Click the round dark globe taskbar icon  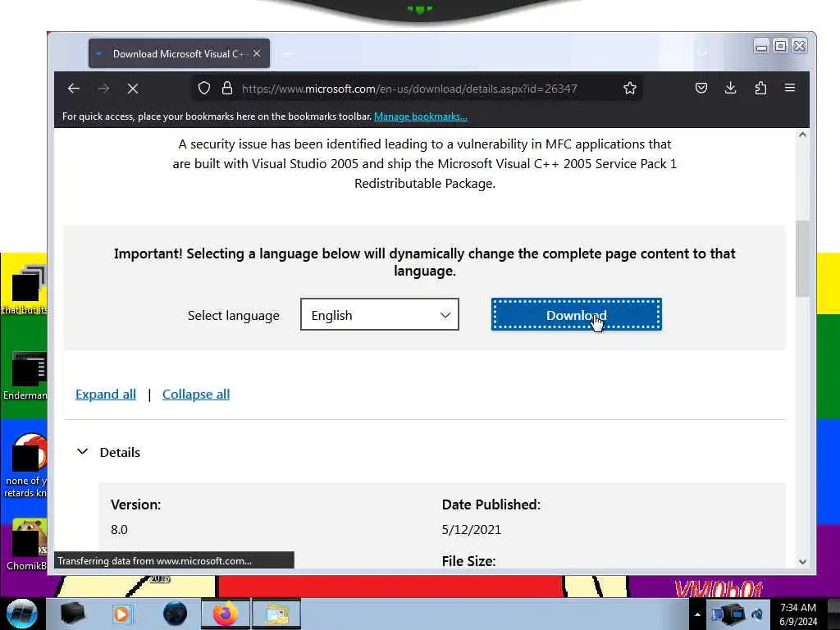tap(176, 614)
